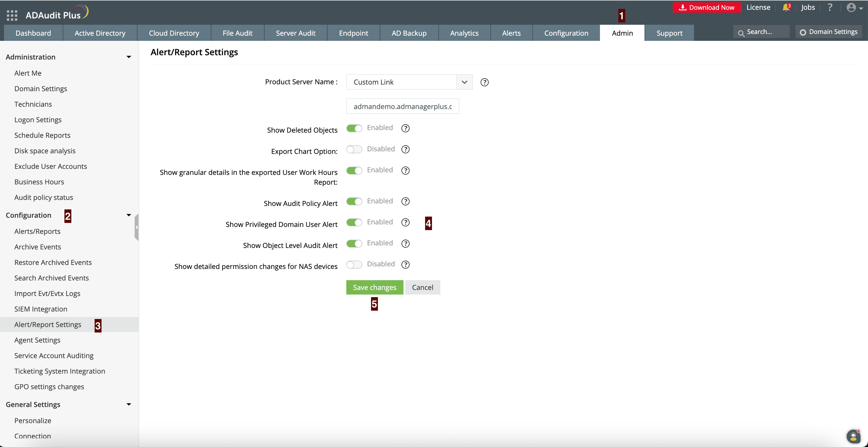
Task: Collapse the left sidebar panel handle
Action: (x=136, y=227)
